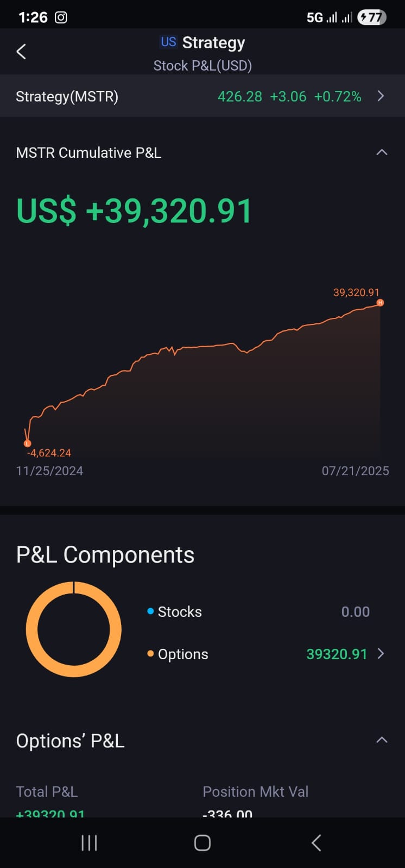Tap the US$ +39,320.91 cumulative total

(x=134, y=210)
